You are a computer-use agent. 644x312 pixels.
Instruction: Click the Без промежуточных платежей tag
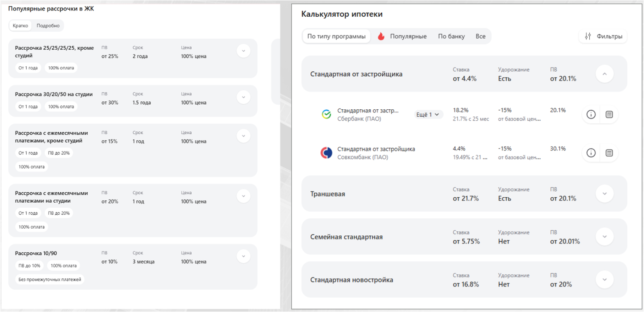click(x=50, y=279)
